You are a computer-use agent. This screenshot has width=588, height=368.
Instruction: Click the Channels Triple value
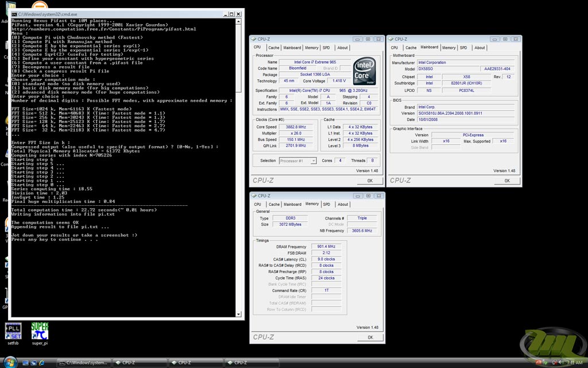tap(362, 218)
